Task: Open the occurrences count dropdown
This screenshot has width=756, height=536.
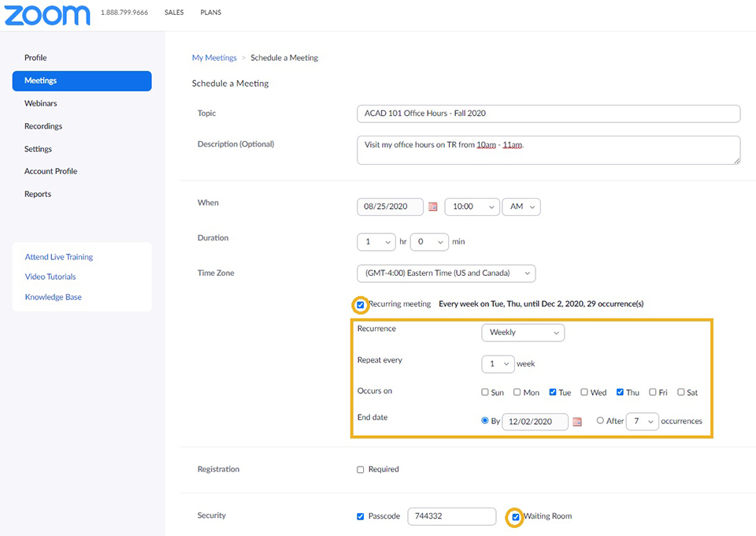Action: click(x=643, y=422)
